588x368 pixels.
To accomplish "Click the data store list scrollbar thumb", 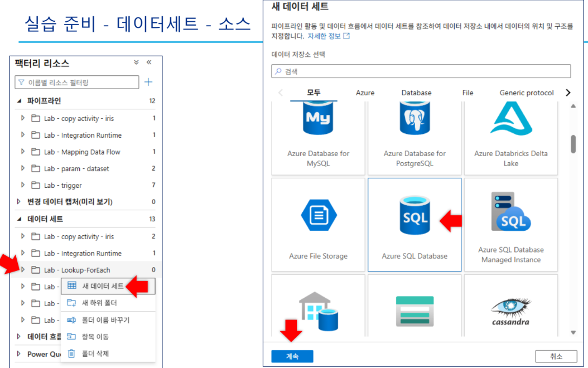I will point(573,144).
